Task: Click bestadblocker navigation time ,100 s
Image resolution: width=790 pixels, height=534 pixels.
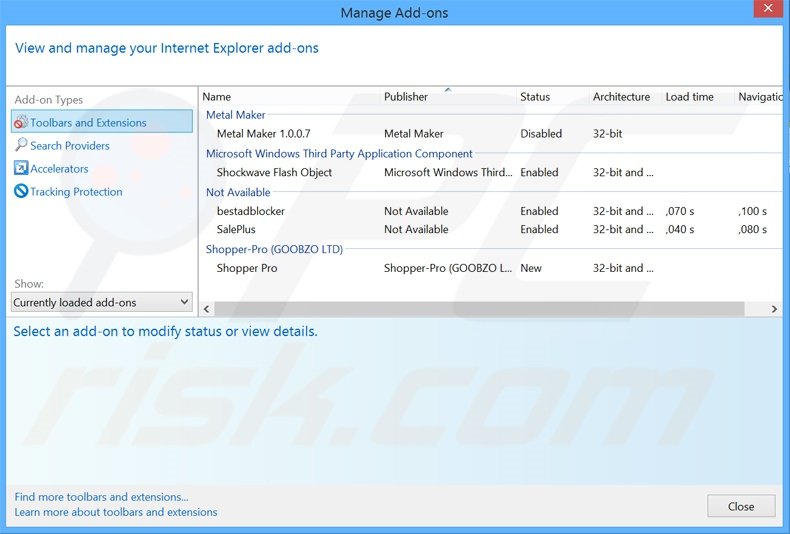Action: (752, 211)
